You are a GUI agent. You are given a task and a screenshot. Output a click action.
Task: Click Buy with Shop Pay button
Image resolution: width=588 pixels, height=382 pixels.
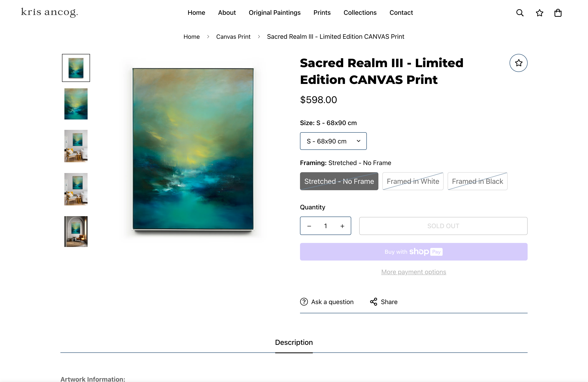(x=414, y=252)
